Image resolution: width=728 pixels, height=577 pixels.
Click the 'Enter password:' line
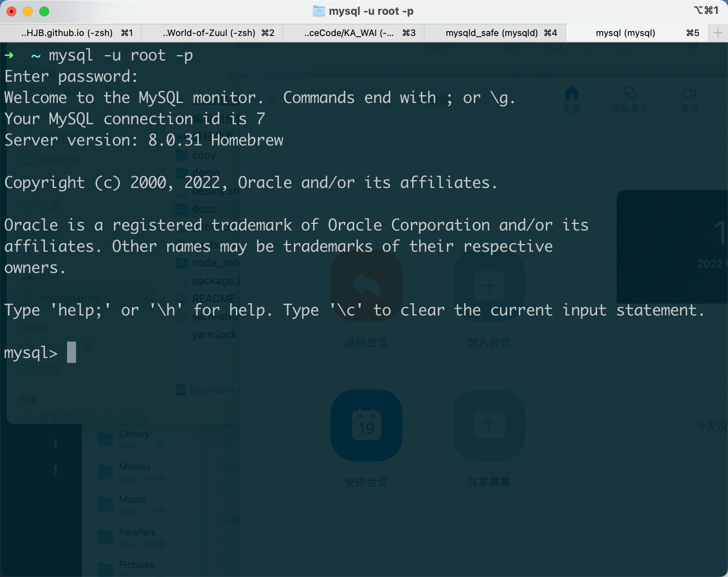pyautogui.click(x=71, y=76)
